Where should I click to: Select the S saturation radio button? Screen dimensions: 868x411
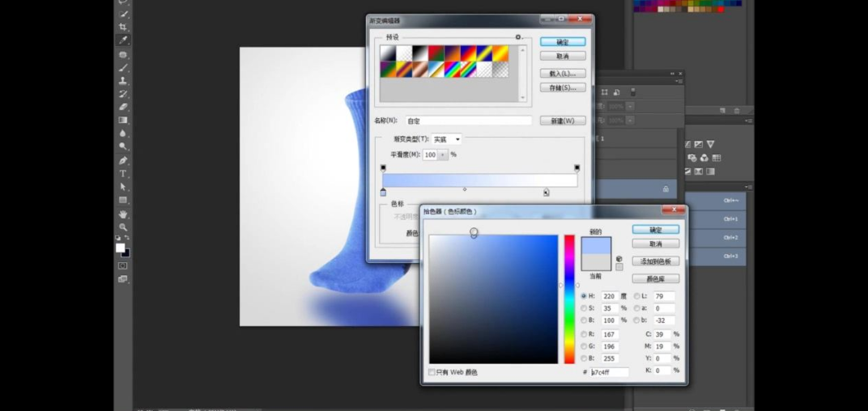click(585, 308)
